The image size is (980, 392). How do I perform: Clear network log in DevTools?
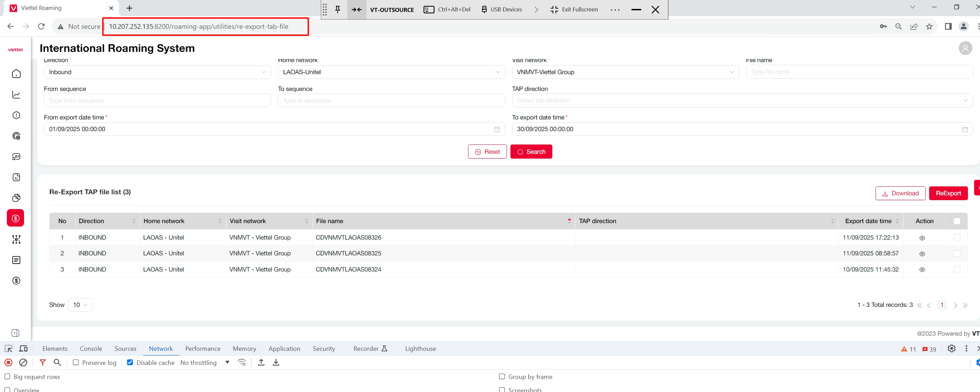(23, 362)
